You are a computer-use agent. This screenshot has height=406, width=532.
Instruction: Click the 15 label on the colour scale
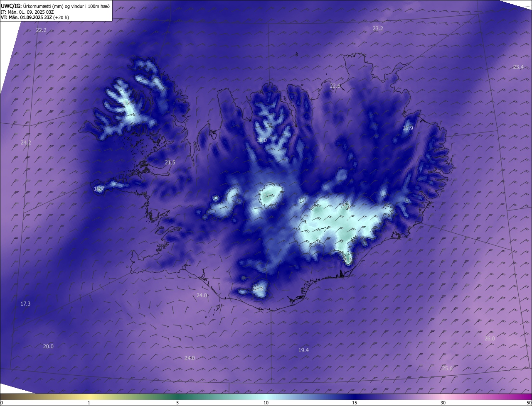coord(355,403)
